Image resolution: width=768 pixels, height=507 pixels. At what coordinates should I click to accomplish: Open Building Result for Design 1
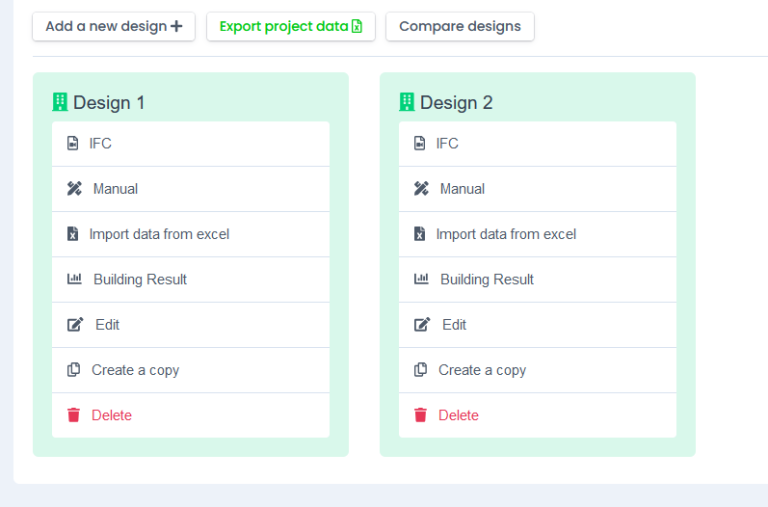191,279
